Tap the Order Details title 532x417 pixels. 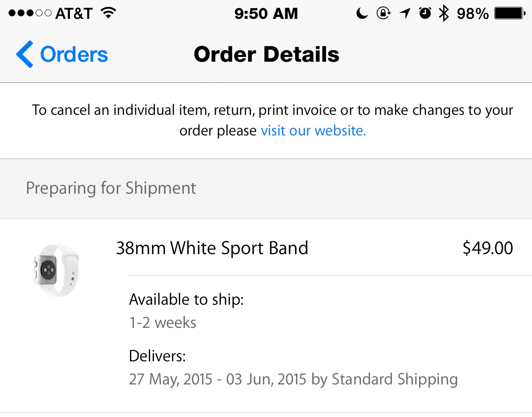pos(266,54)
